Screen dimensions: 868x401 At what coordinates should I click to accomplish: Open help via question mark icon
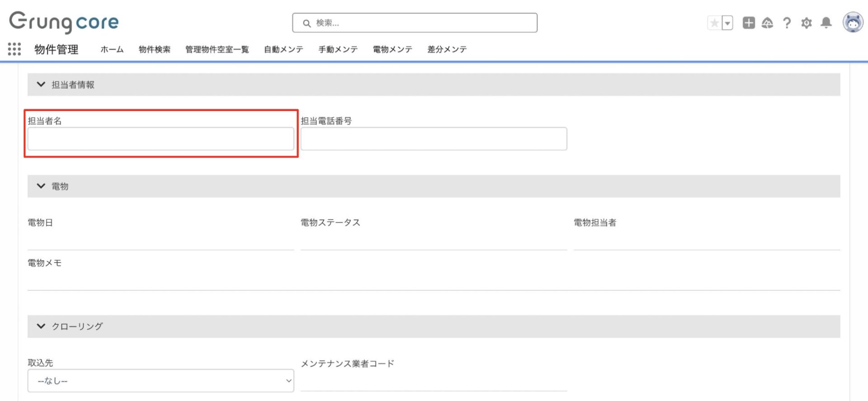coord(787,23)
